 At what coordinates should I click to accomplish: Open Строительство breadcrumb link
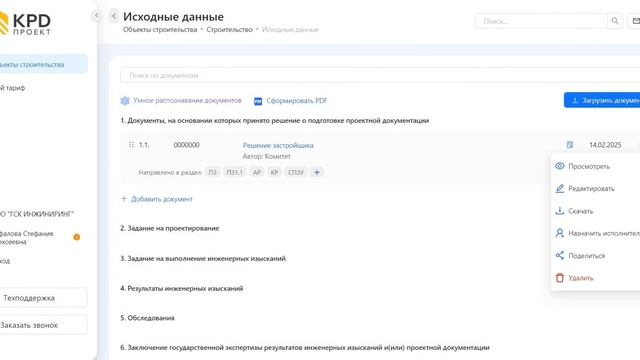(229, 29)
